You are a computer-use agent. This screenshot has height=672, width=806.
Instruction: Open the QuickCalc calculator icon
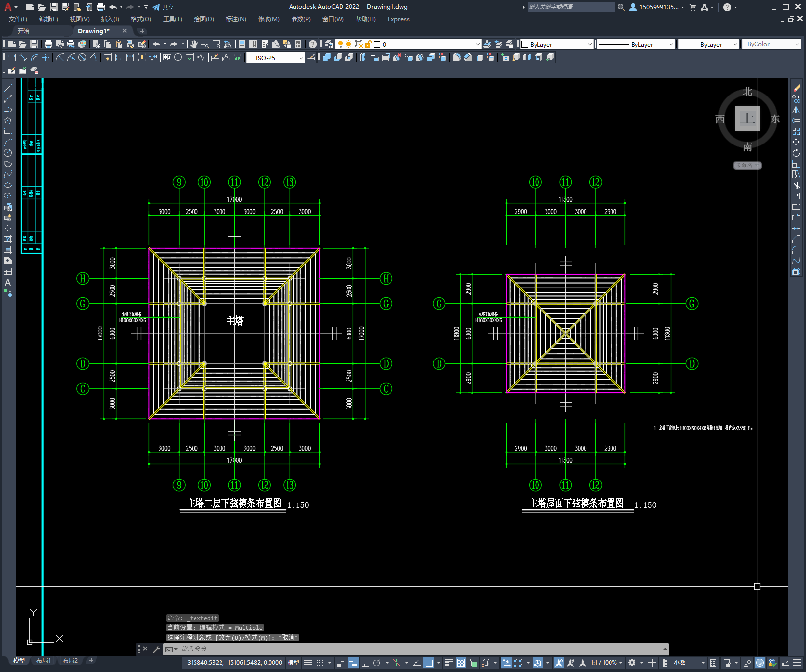[x=298, y=44]
